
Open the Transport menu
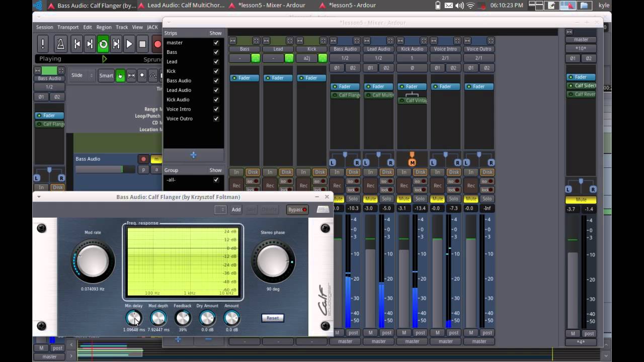point(68,27)
